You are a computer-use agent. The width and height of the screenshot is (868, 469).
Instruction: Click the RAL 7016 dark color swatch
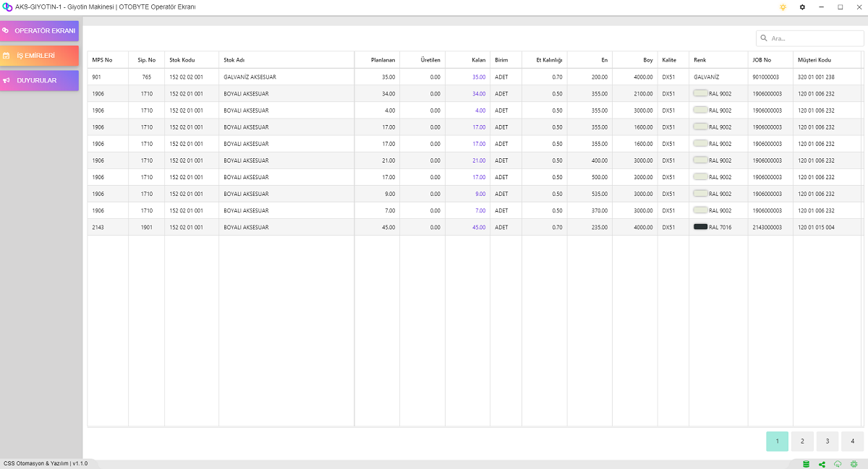(x=700, y=227)
